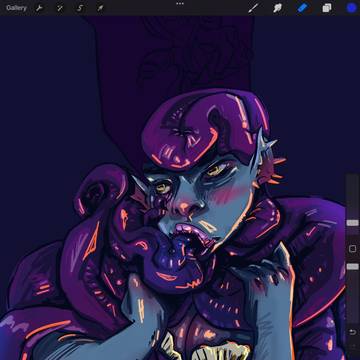Click the brush size slider handle
360x360 pixels.
coord(352,223)
